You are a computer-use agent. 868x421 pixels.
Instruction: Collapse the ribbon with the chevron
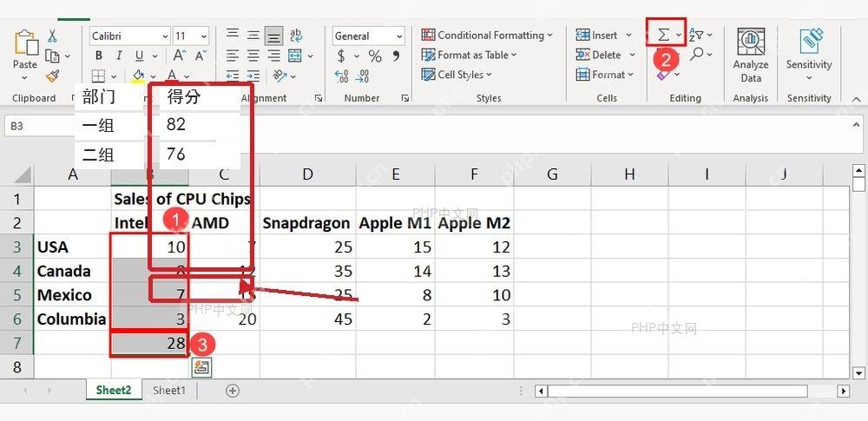[857, 99]
